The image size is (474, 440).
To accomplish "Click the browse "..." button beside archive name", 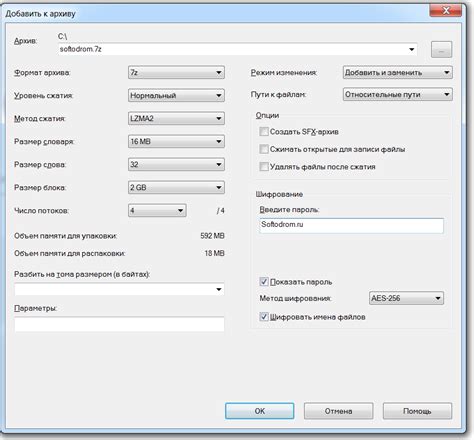I will click(441, 50).
